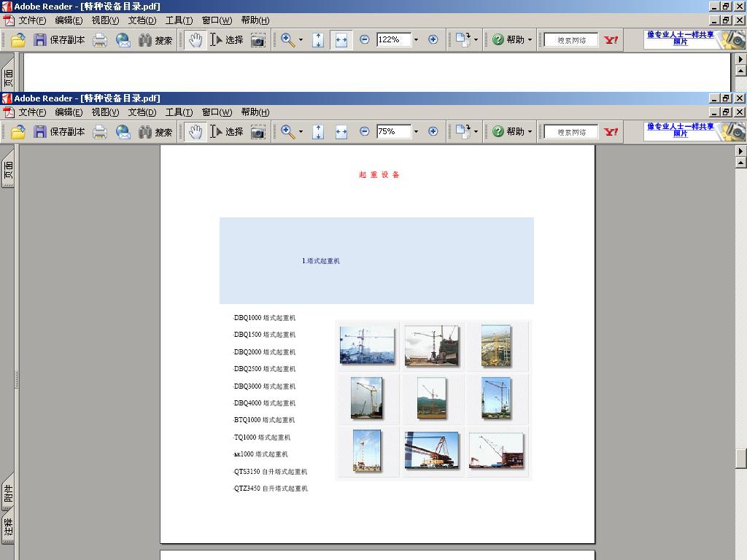747x560 pixels.
Task: Expand Zoom tool options arrow in lower window
Action: (x=301, y=132)
